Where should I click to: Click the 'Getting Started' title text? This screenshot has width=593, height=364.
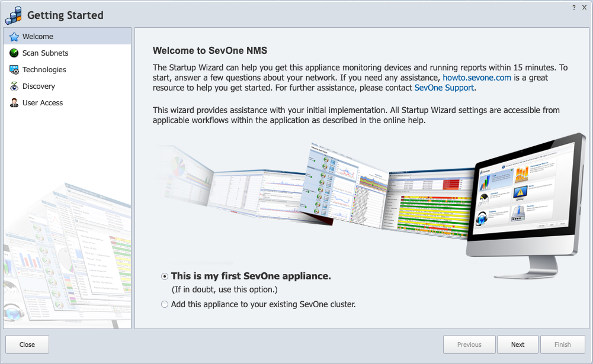click(65, 15)
